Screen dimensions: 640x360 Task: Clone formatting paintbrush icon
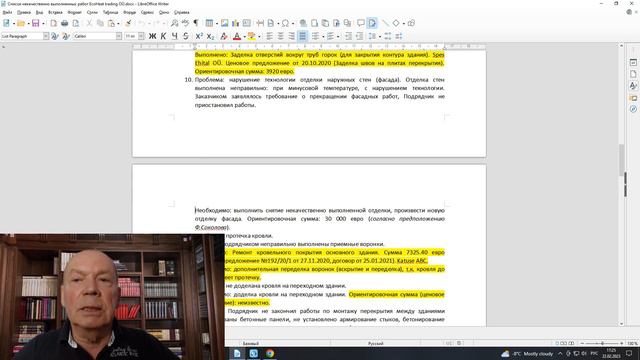coord(128,23)
